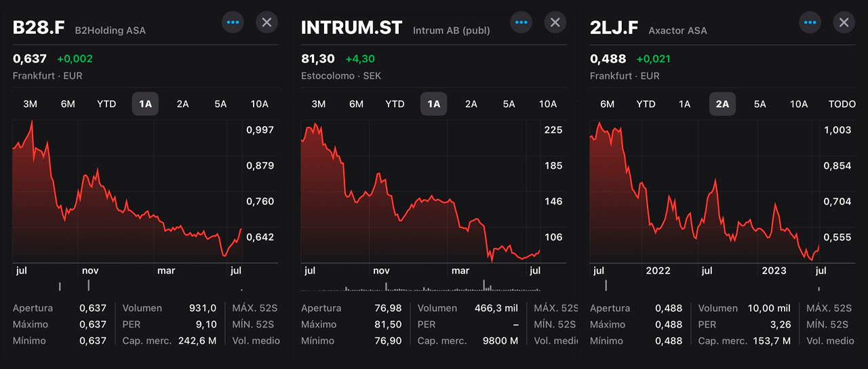
Task: Select TODO range on 2LJ.F chart
Action: (x=842, y=104)
